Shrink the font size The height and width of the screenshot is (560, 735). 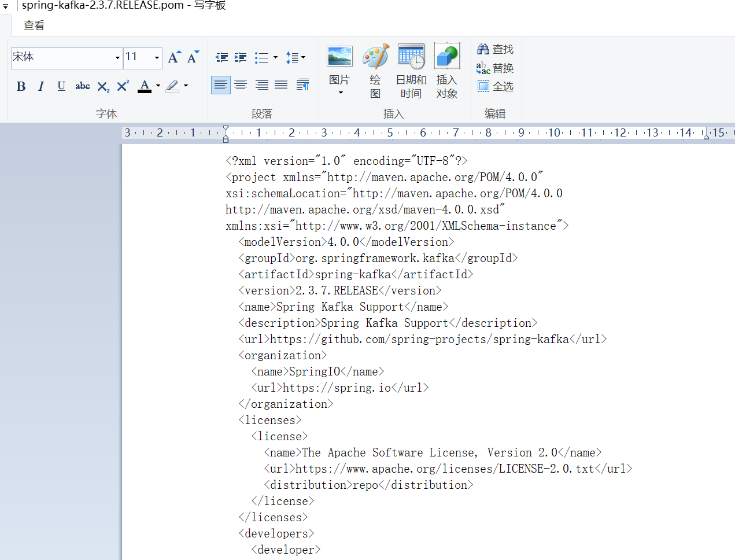coord(193,57)
